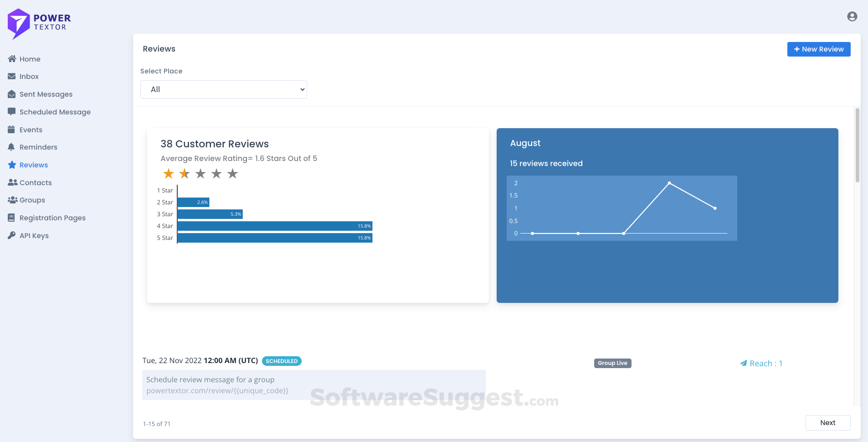The image size is (868, 442).
Task: Open the Reach : 1 link
Action: 761,363
